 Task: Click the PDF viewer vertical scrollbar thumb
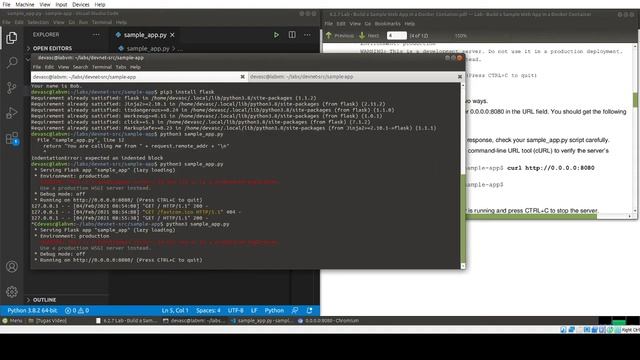pyautogui.click(x=635, y=100)
